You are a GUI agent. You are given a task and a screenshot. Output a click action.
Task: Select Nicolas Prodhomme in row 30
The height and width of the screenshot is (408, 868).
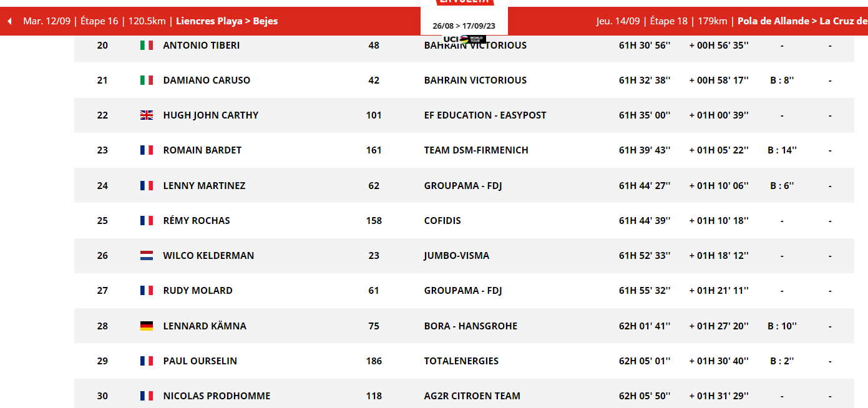[x=217, y=396]
